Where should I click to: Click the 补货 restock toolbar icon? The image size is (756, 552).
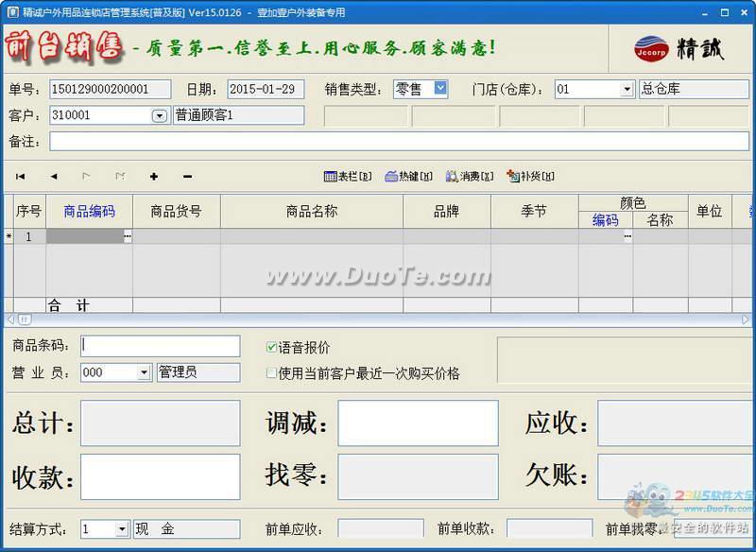(530, 176)
